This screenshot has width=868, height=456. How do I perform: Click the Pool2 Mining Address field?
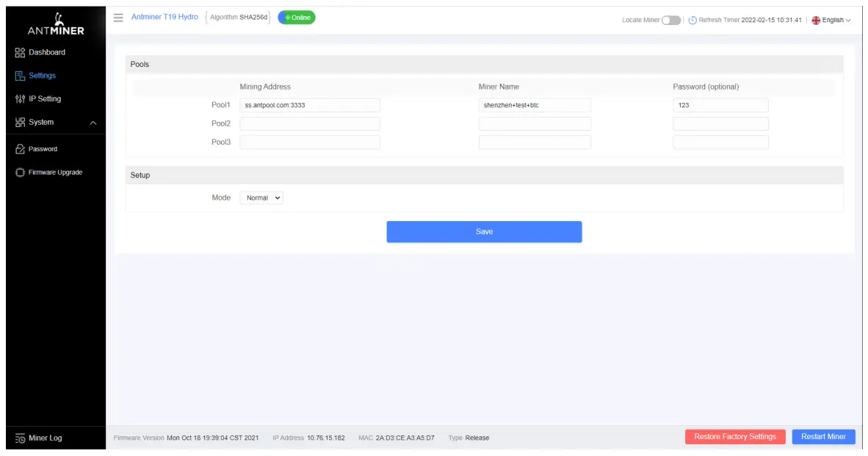309,123
